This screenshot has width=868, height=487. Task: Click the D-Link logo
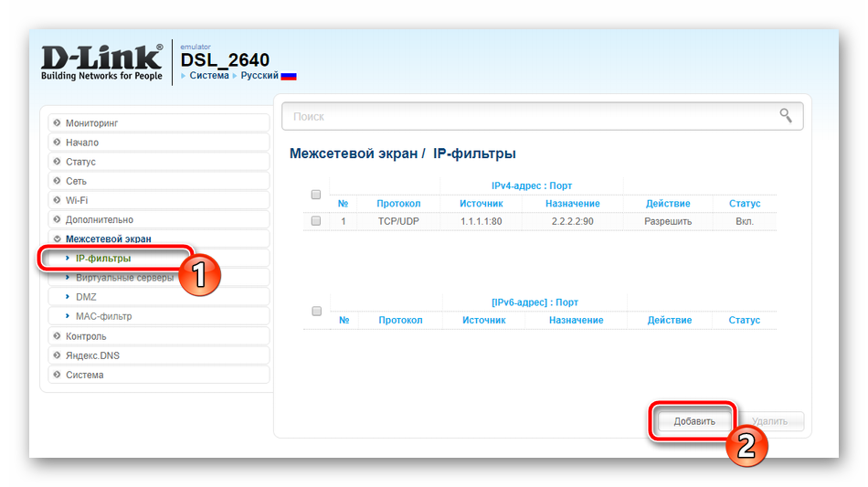coord(101,62)
